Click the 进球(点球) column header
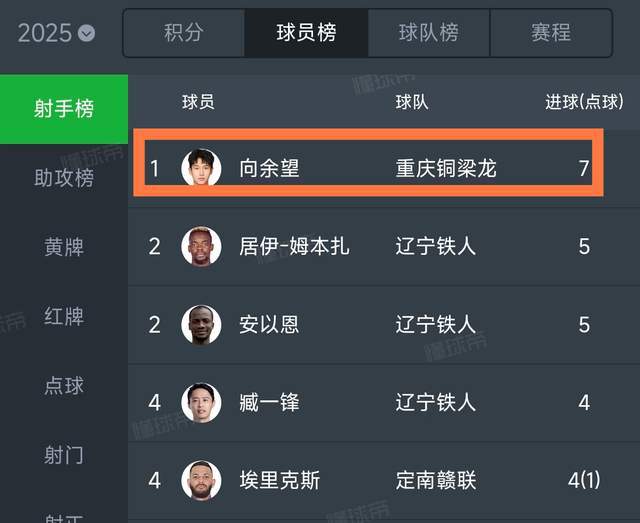Viewport: 640px width, 523px height. (x=584, y=102)
